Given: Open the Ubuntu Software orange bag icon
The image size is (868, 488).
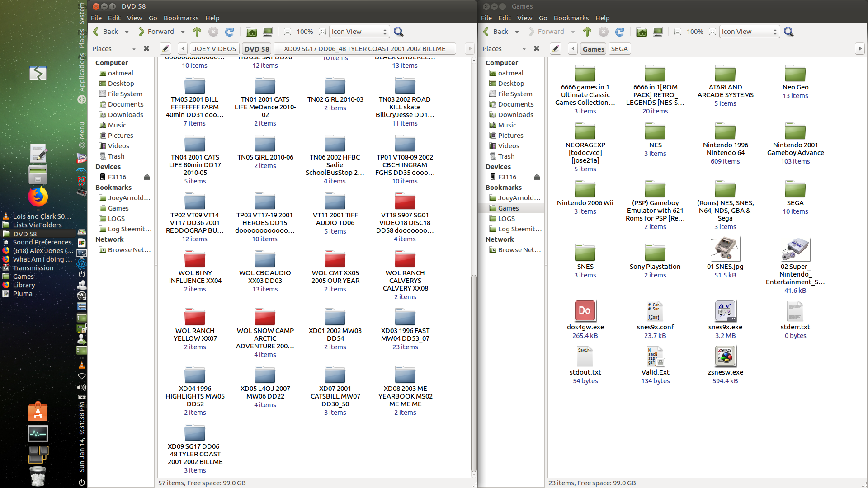Looking at the screenshot, I should click(x=38, y=412).
